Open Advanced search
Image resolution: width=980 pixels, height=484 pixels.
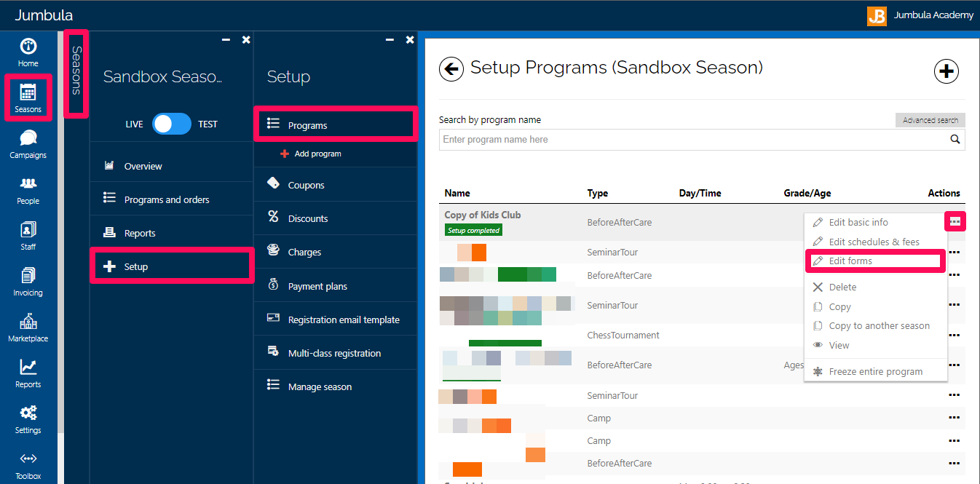930,120
